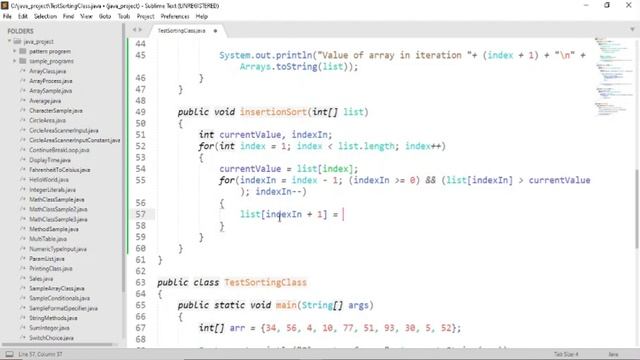Click the file icon beside ArrayProcess.java

point(23,81)
